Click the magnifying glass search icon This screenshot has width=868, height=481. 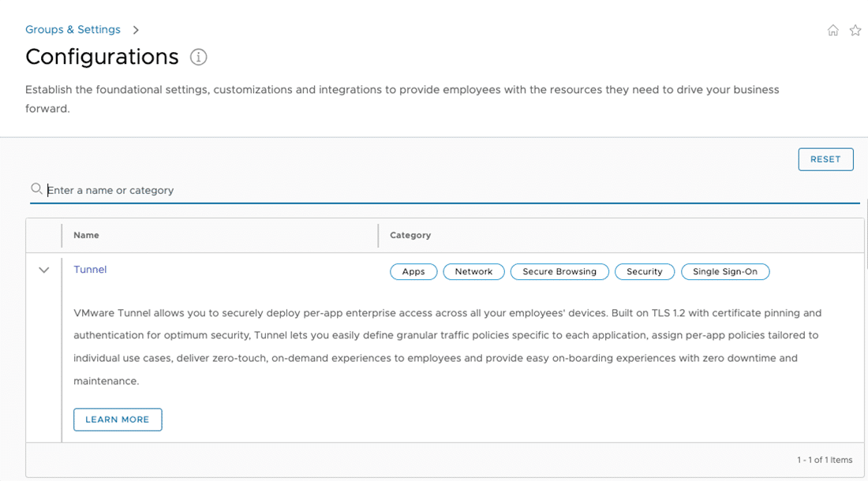coord(36,189)
